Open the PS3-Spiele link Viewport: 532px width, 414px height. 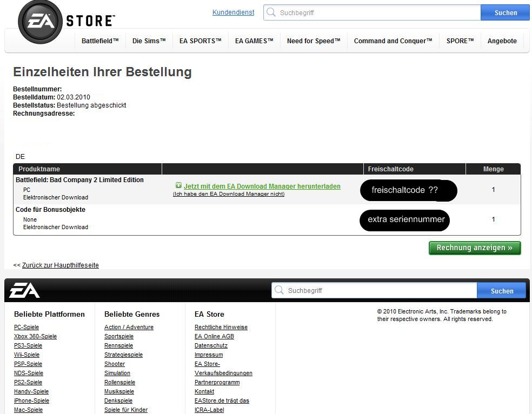[x=28, y=345]
